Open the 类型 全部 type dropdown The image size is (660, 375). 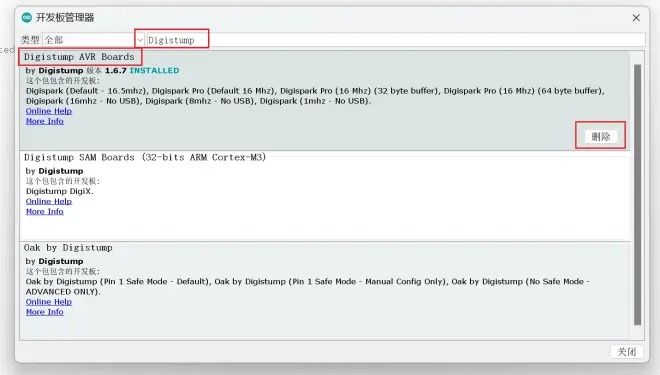[x=93, y=40]
